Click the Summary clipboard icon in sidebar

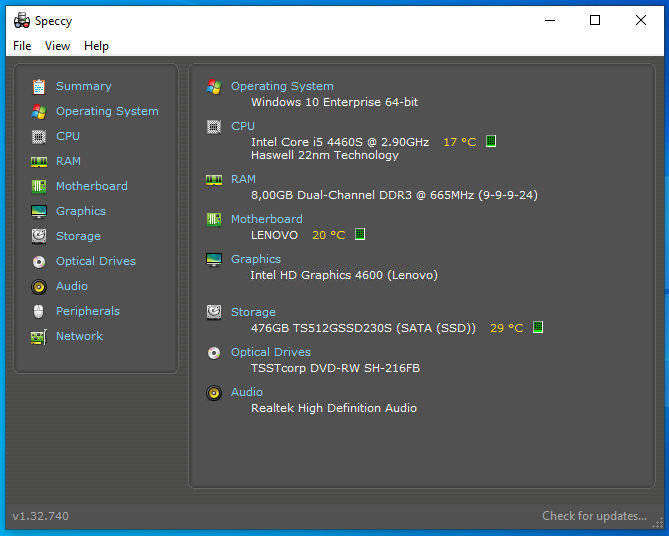point(39,87)
